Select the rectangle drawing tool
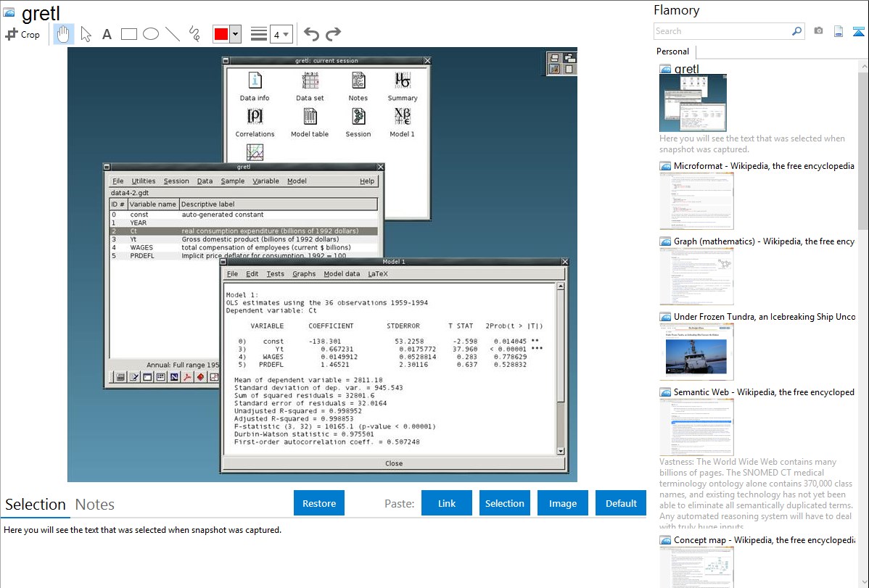This screenshot has width=869, height=588. pyautogui.click(x=128, y=34)
